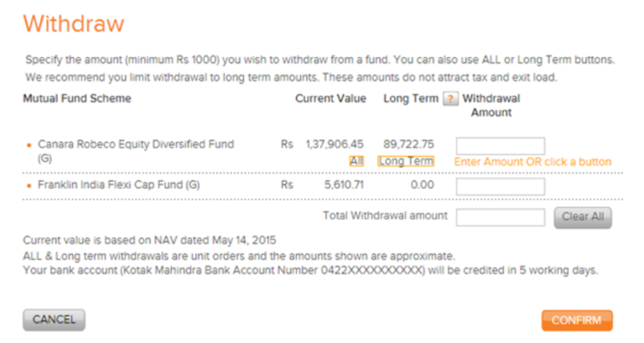Screen dimensions: 644x343
Task: Click the 5,610.71 current value
Action: coord(342,185)
